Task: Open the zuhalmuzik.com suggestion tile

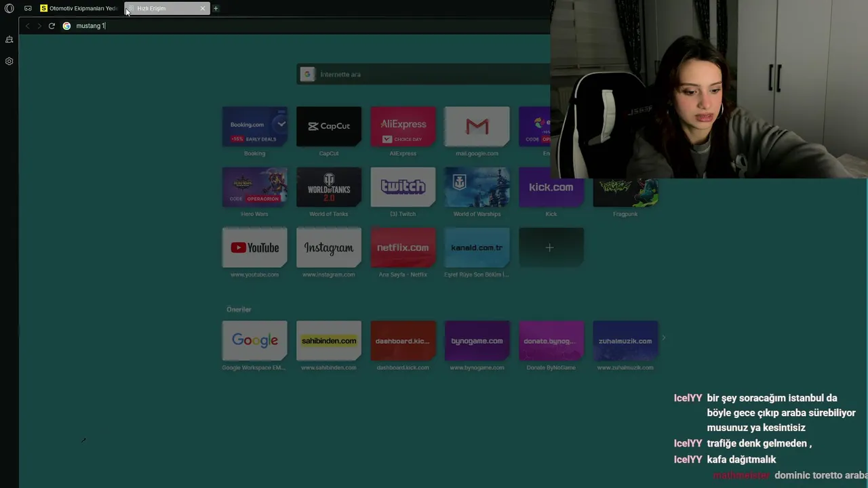Action: pos(625,340)
